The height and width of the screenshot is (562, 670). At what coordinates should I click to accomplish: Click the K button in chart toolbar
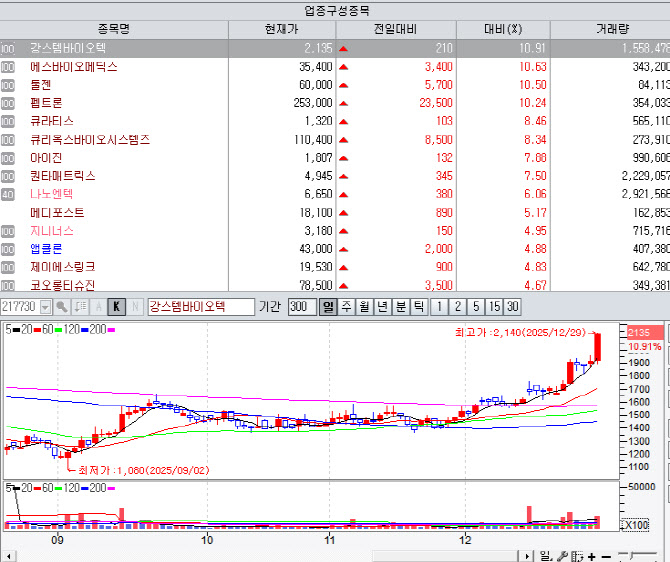pos(116,307)
